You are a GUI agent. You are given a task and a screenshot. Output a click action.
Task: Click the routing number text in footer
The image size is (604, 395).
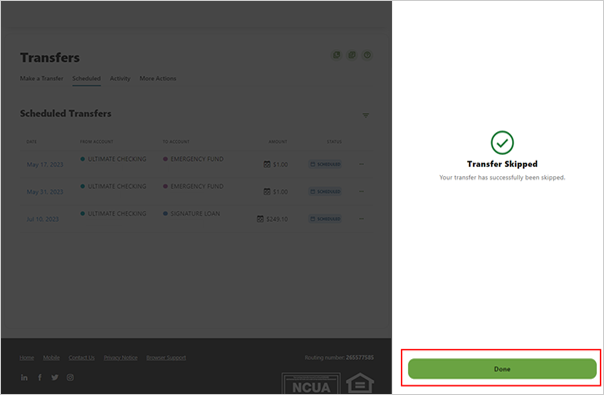(x=339, y=358)
